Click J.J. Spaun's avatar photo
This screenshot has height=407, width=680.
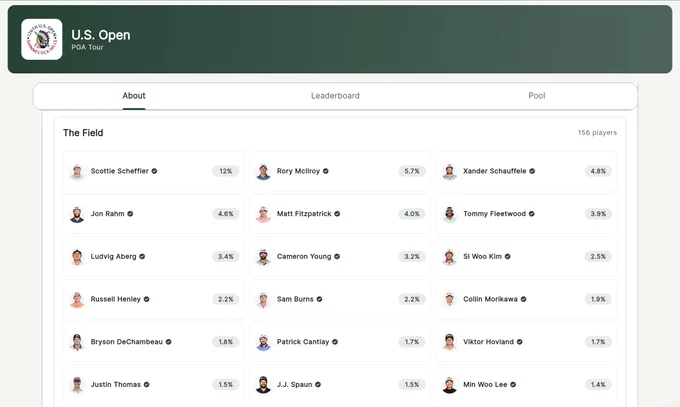pyautogui.click(x=263, y=384)
